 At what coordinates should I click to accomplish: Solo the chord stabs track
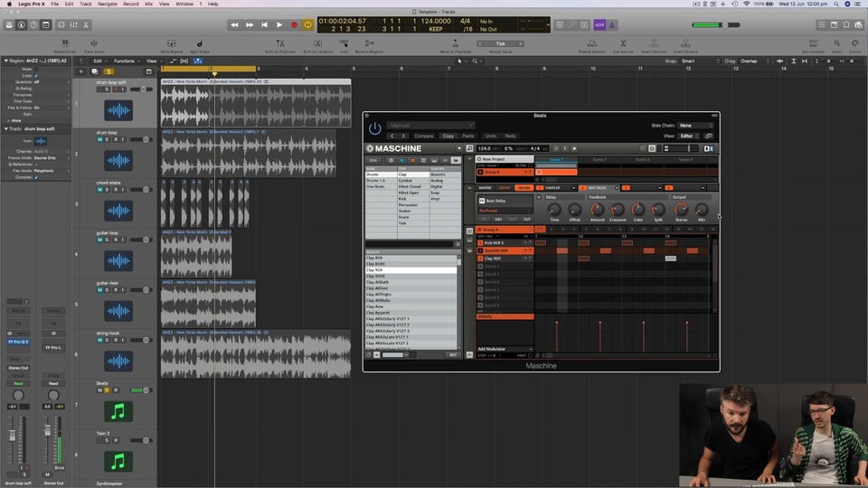(108, 190)
